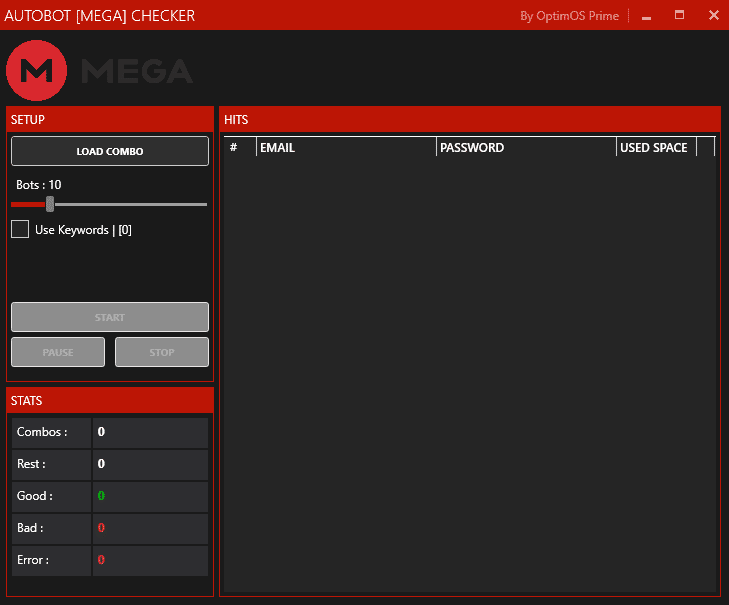
Task: Click the 'Good :' stat label
Action: point(34,496)
